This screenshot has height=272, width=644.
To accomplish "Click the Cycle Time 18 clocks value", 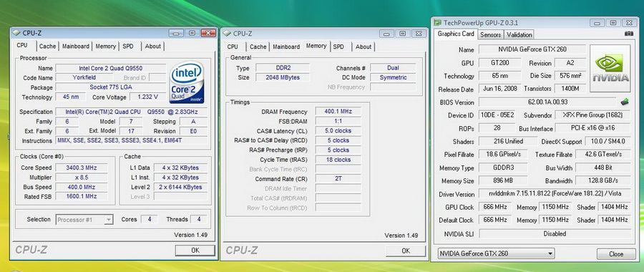I will pyautogui.click(x=338, y=160).
